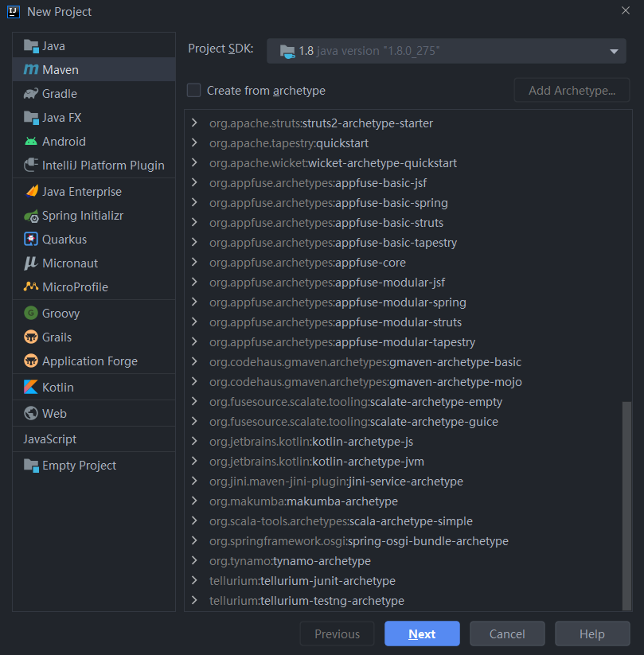Expand appfuse-modular-struts archetype
Screen dimensions: 644x655
tap(194, 322)
